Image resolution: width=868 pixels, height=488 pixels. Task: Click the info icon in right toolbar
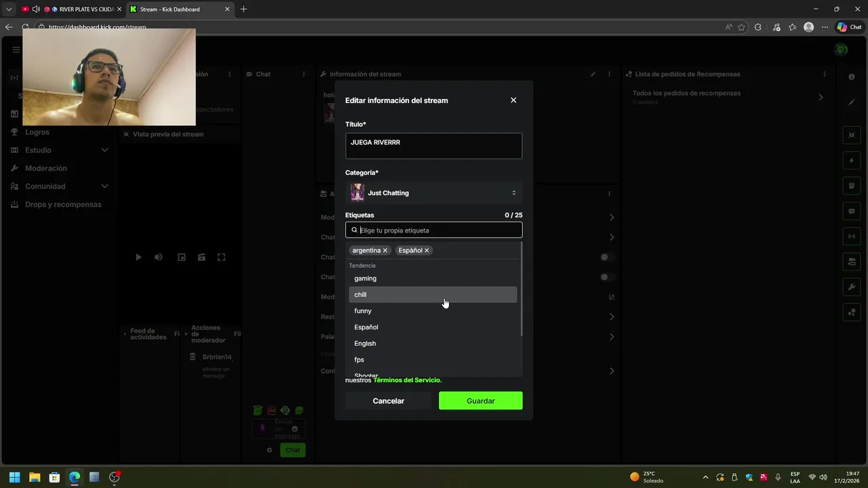click(852, 77)
